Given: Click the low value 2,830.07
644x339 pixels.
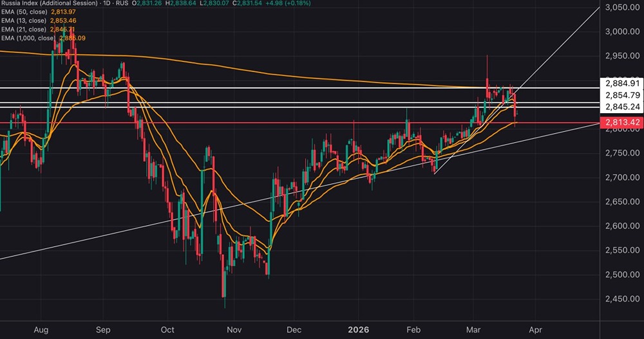Looking at the screenshot, I should pyautogui.click(x=214, y=3).
